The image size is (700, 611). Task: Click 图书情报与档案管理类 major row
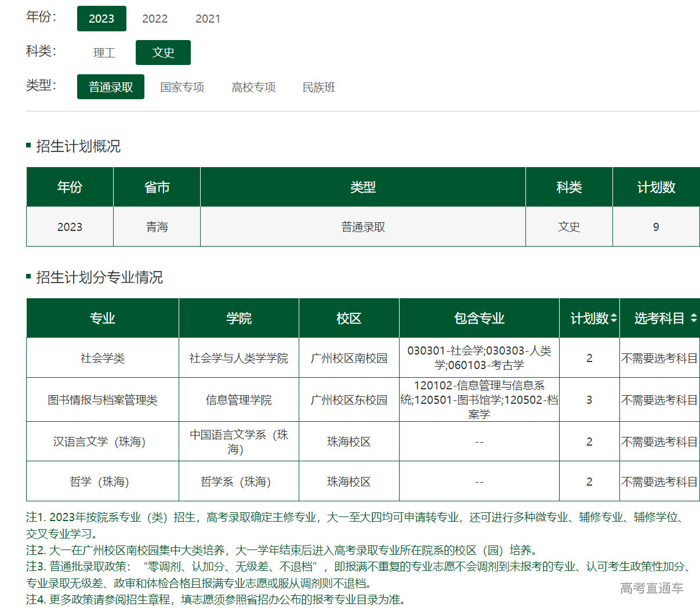click(103, 400)
